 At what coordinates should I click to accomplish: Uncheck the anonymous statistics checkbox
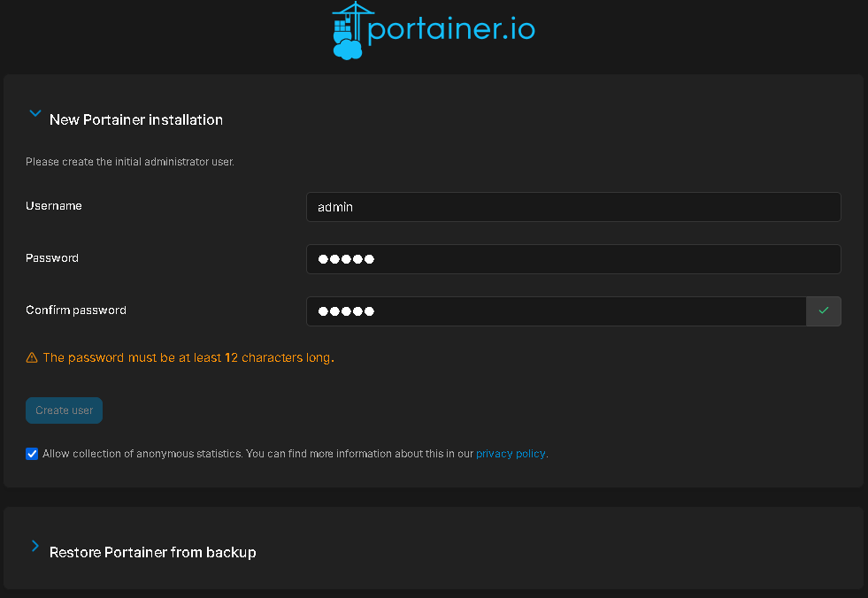click(x=32, y=454)
